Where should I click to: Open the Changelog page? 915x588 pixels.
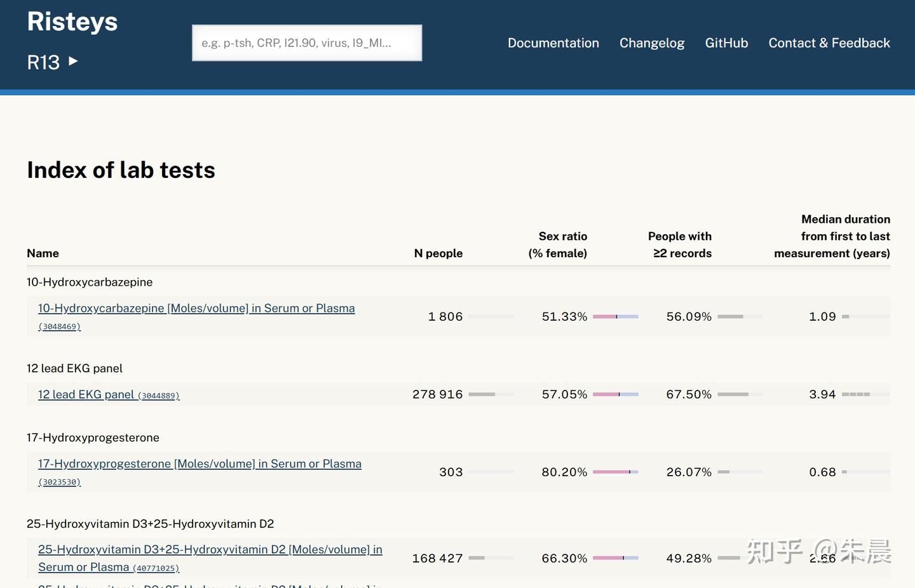[652, 43]
